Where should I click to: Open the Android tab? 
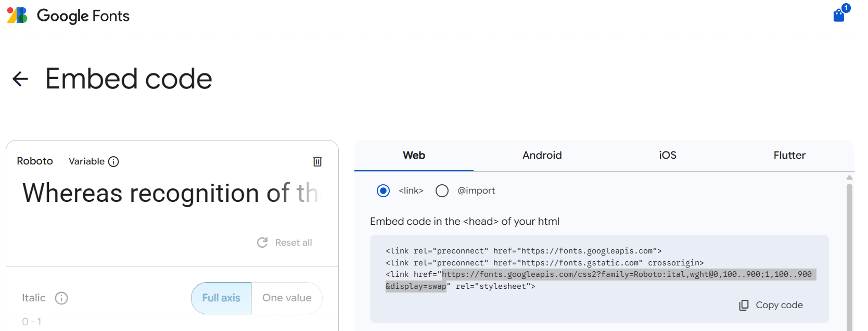pyautogui.click(x=542, y=156)
